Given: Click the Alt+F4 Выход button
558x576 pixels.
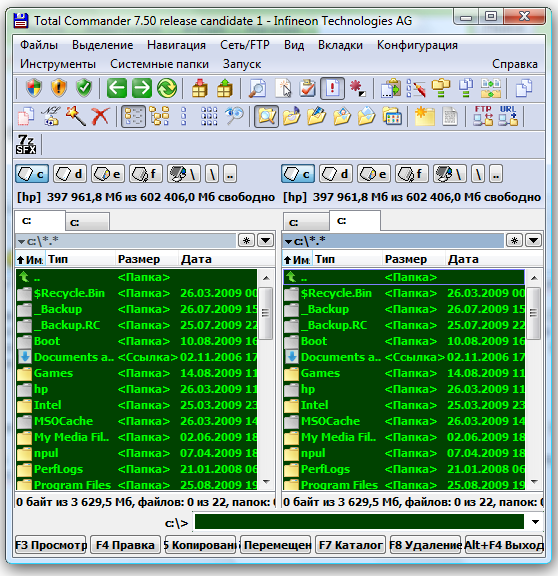Looking at the screenshot, I should [x=504, y=545].
